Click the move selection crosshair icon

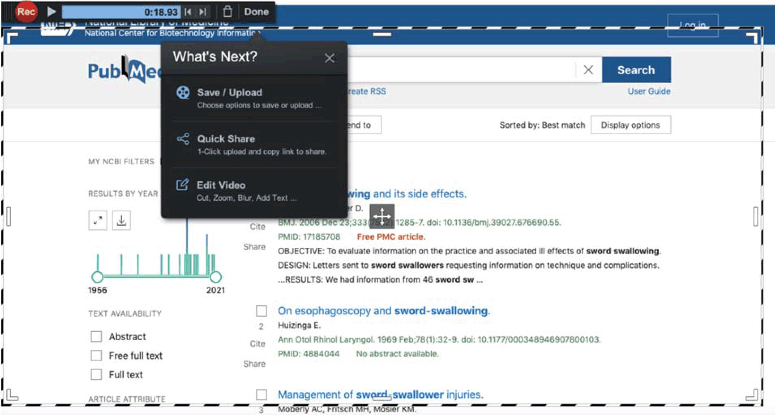[382, 216]
